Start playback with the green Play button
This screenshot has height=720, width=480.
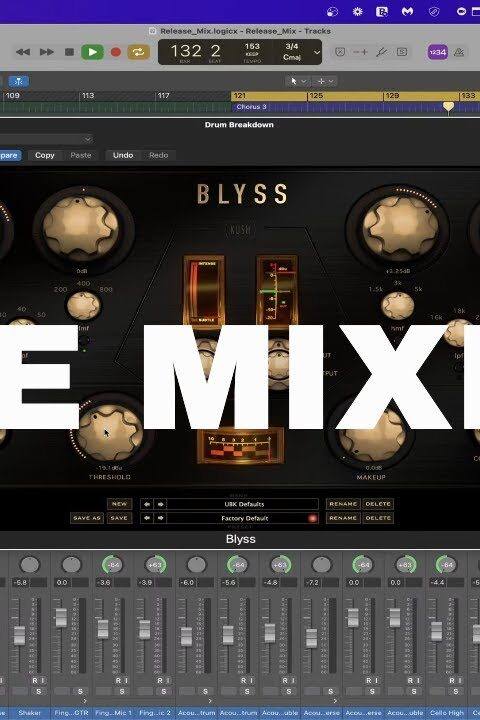tap(92, 52)
